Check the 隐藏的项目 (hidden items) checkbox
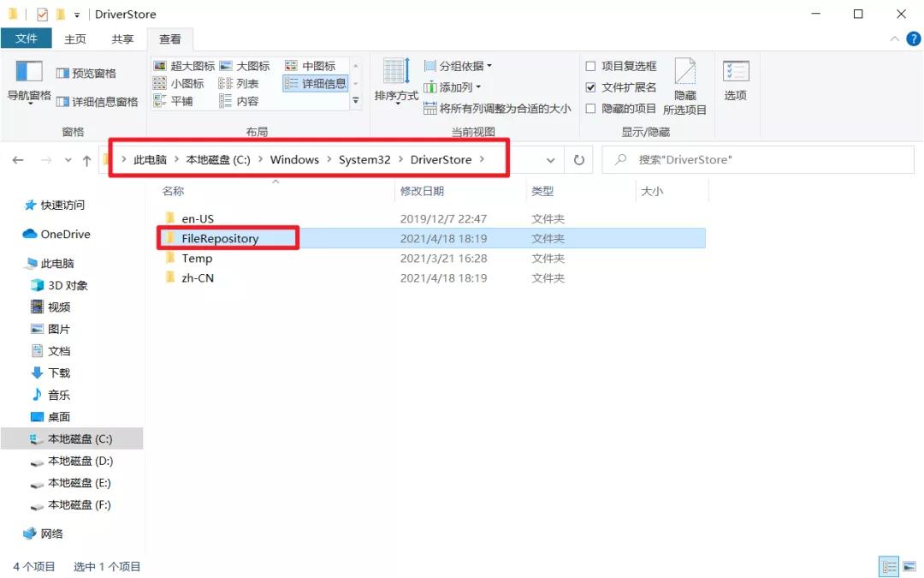 (591, 106)
